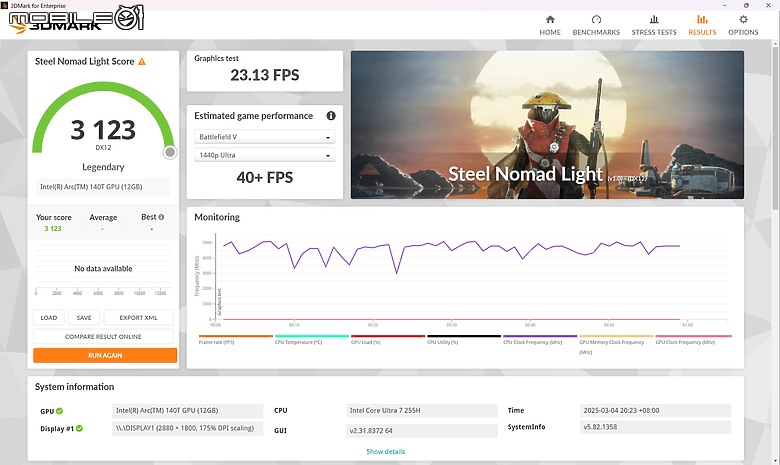The height and width of the screenshot is (465, 780).
Task: Click the info icon for Estimated game performance
Action: (331, 115)
